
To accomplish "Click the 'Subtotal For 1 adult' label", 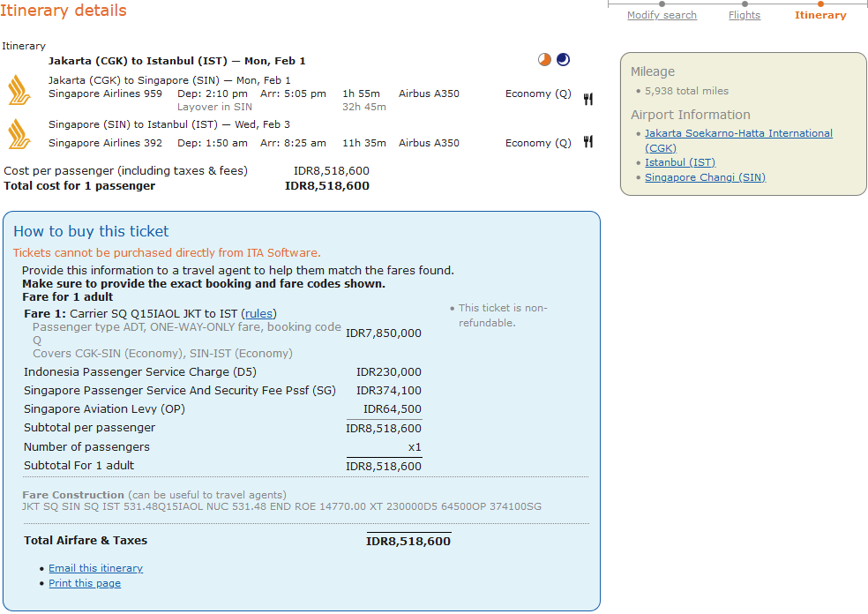I will pos(79,466).
